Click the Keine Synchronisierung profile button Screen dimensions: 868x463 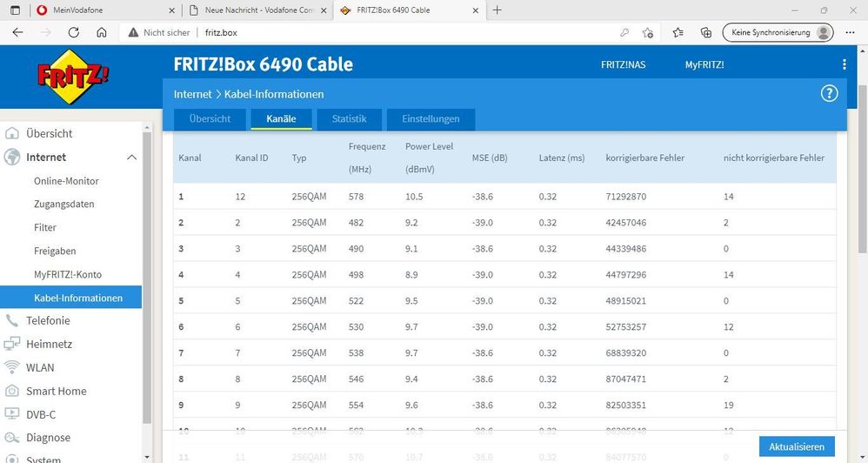778,33
